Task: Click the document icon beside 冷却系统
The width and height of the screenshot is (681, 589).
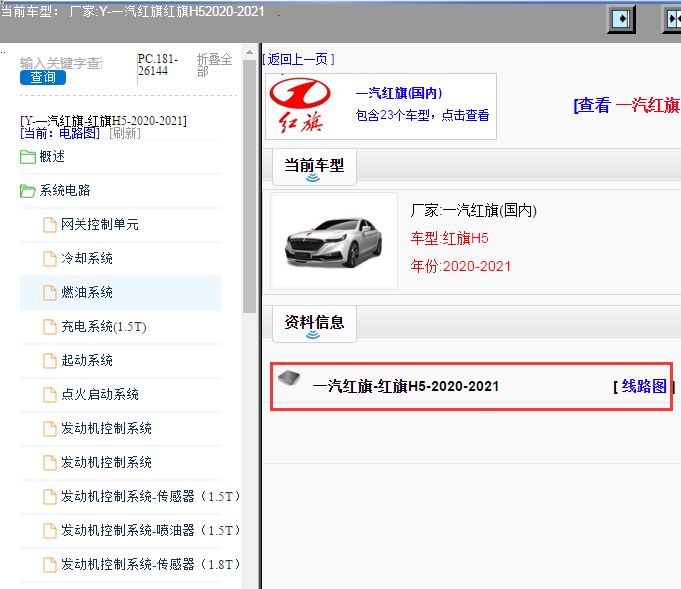Action: pos(50,259)
